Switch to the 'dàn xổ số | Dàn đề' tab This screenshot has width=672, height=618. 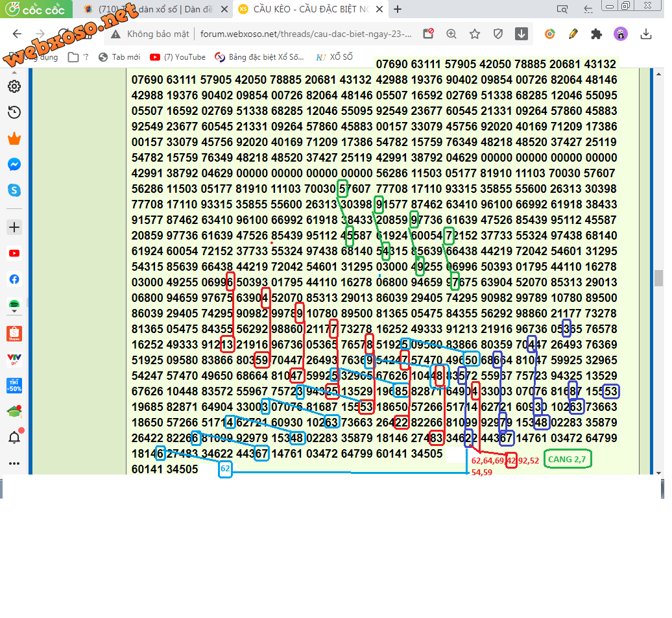pos(156,9)
